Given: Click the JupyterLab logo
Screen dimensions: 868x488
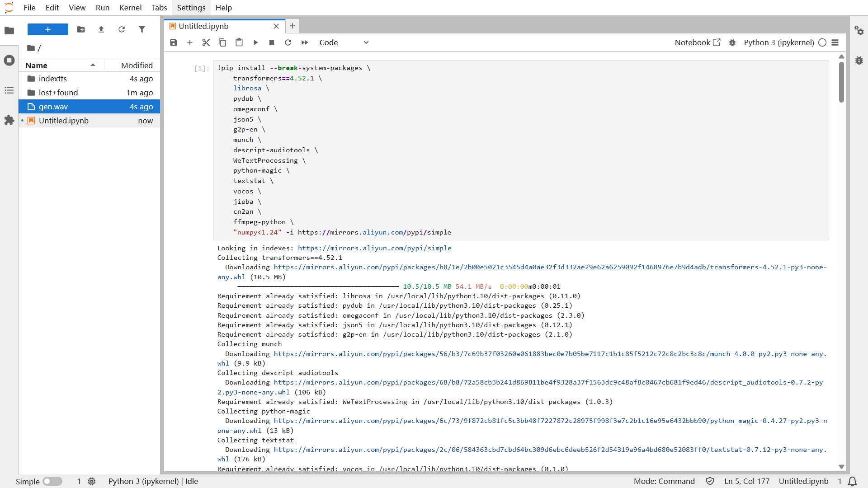Looking at the screenshot, I should point(9,8).
